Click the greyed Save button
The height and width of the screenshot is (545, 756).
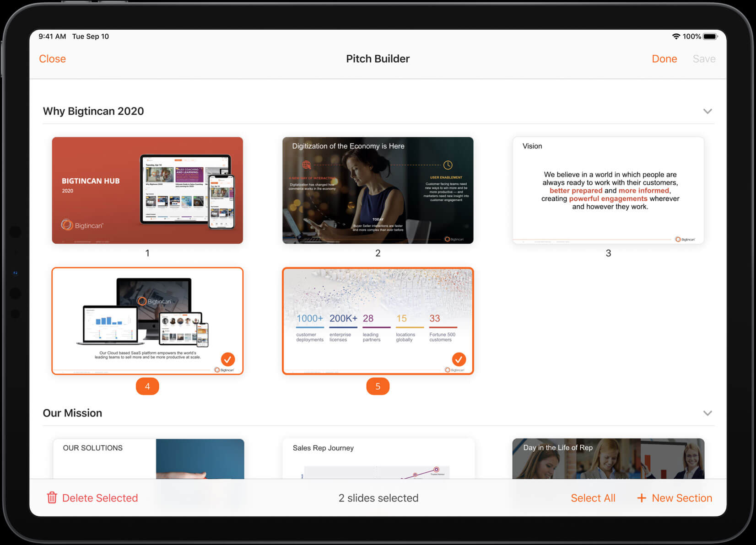click(x=704, y=59)
